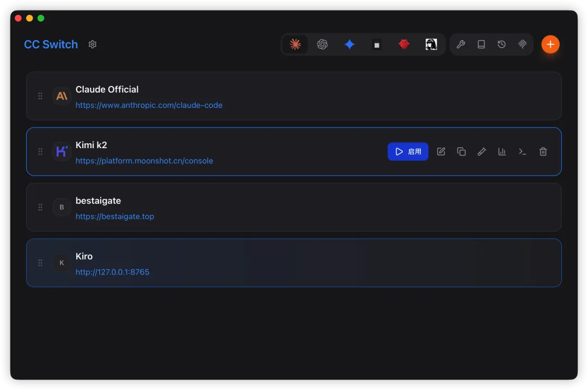Open settings gear next to CC Switch

coord(93,44)
